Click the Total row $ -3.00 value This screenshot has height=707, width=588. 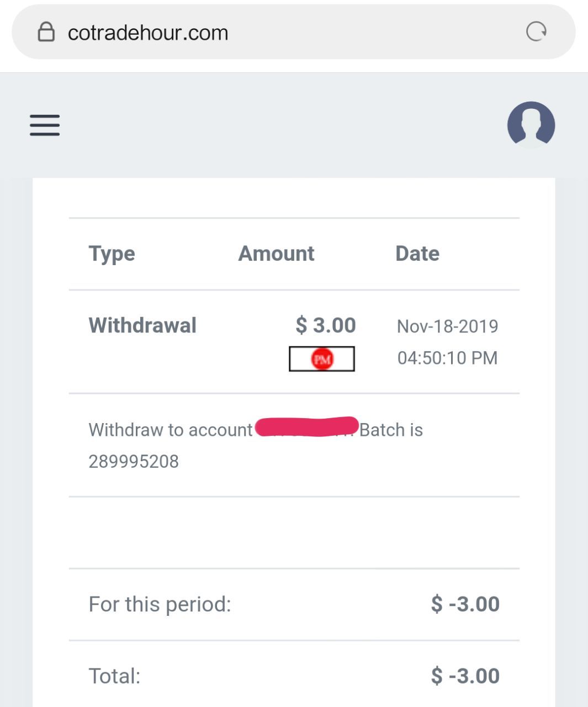click(465, 676)
